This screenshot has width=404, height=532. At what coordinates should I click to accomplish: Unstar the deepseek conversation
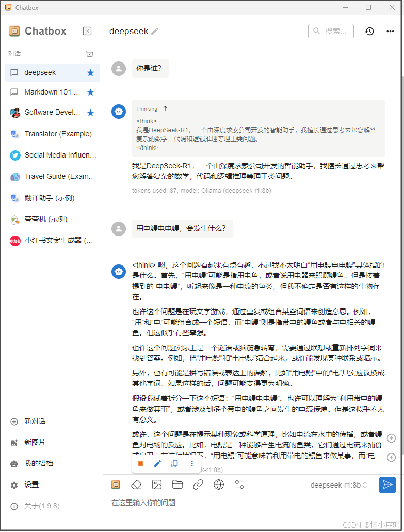pyautogui.click(x=90, y=73)
